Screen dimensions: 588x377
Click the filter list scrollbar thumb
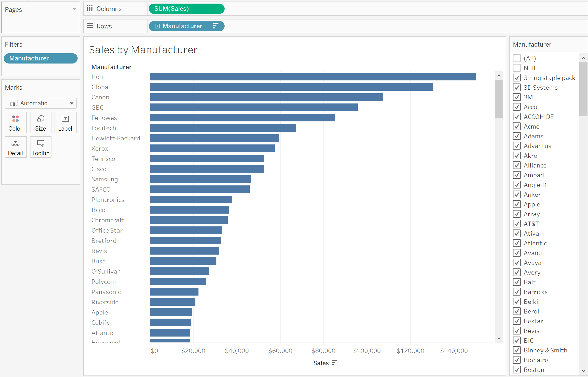[583, 89]
